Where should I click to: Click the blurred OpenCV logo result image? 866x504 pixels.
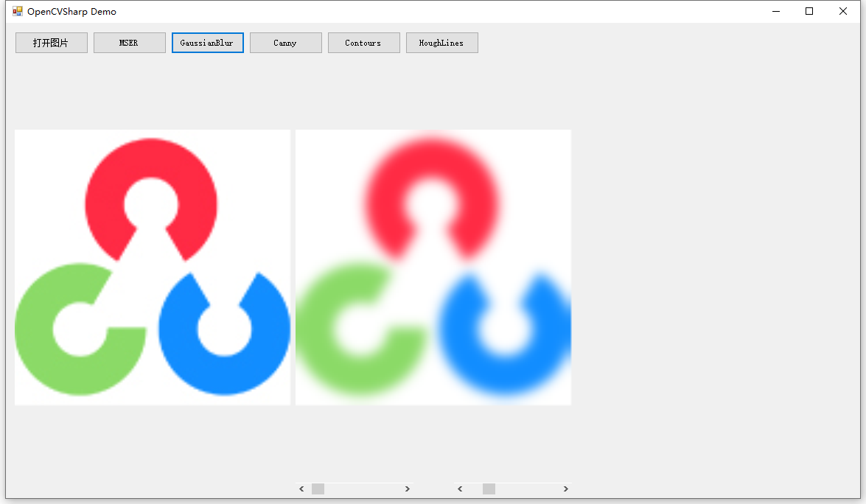coord(433,267)
